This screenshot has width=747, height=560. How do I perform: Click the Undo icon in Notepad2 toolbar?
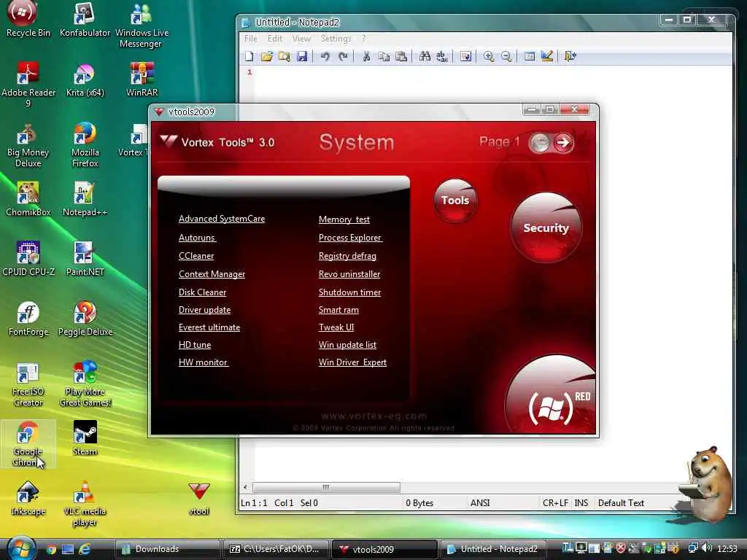tap(325, 56)
